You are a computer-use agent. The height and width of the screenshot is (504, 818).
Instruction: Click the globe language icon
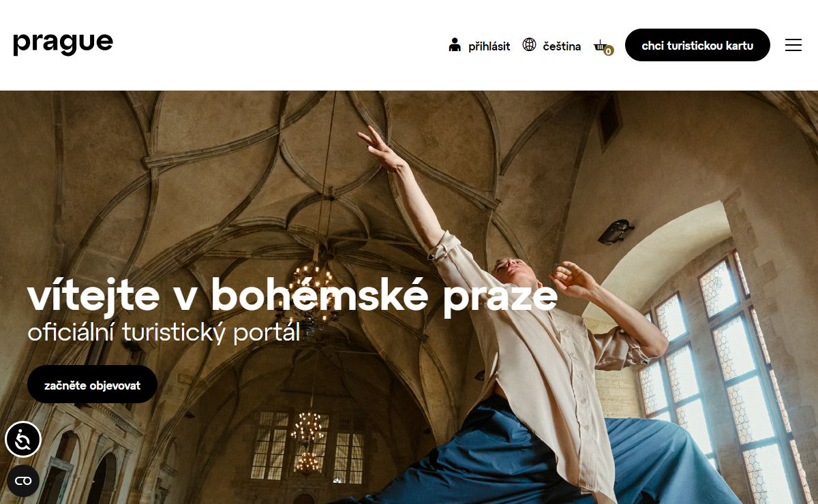click(529, 45)
